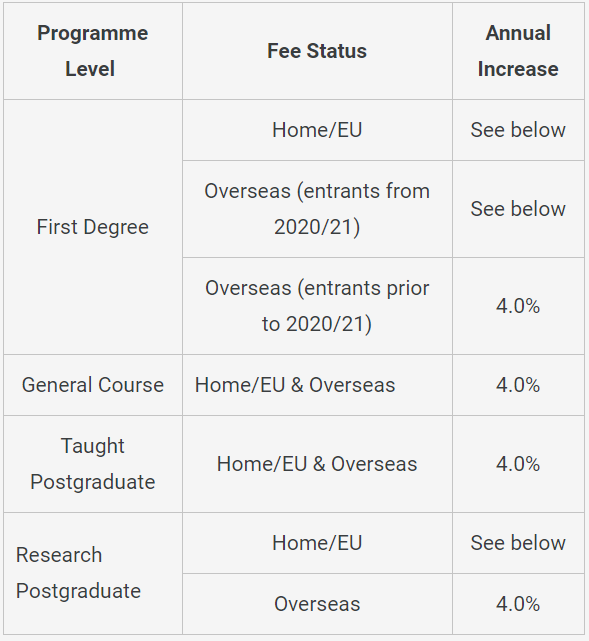The height and width of the screenshot is (641, 589).
Task: Select Overseas entrants prior to 2020/21 cell
Action: [x=317, y=306]
